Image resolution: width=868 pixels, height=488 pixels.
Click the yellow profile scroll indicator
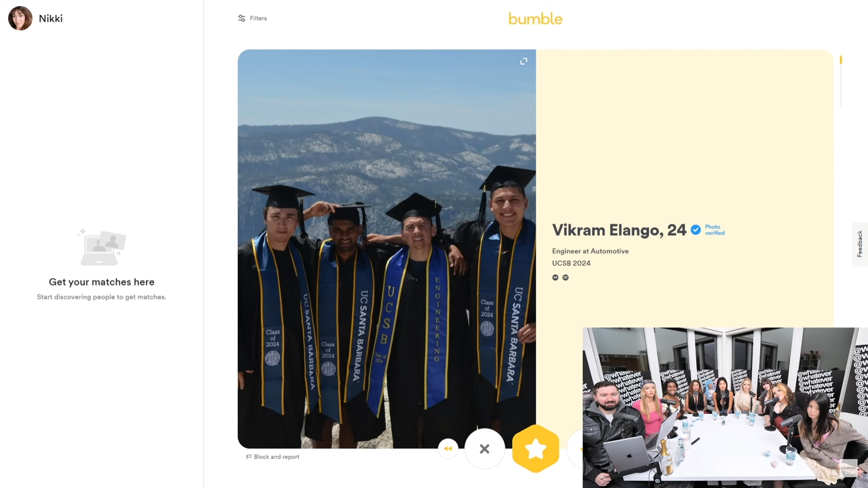(x=841, y=60)
